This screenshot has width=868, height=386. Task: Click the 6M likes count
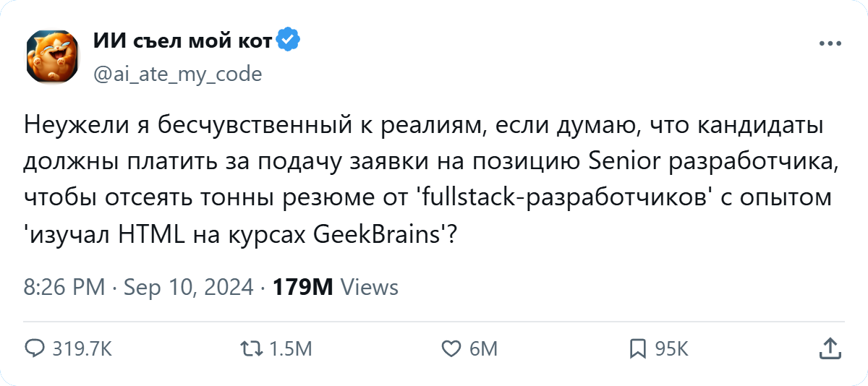pos(483,350)
